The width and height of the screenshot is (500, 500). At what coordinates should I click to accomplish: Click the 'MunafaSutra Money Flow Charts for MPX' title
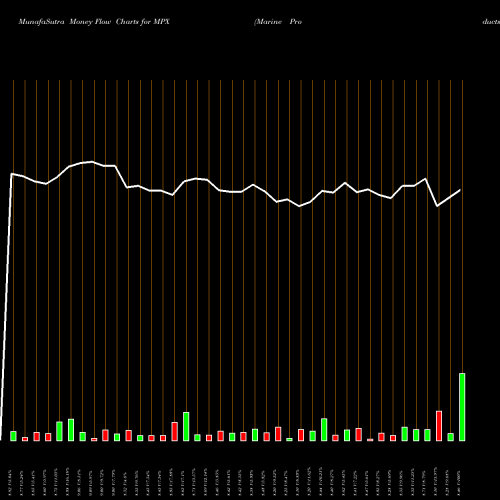tap(94, 22)
